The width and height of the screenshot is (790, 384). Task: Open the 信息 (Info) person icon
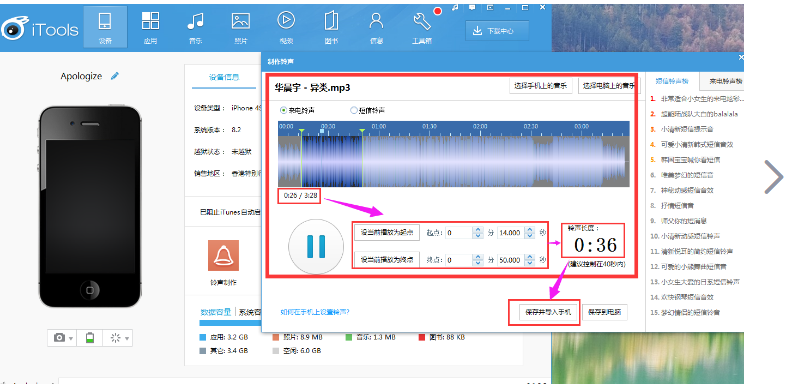pyautogui.click(x=376, y=28)
